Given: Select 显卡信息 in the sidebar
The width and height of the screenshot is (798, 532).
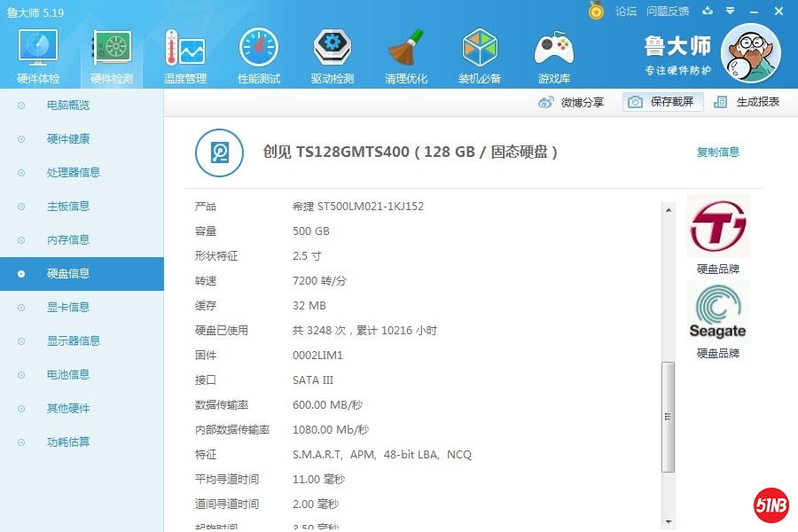Looking at the screenshot, I should point(68,307).
